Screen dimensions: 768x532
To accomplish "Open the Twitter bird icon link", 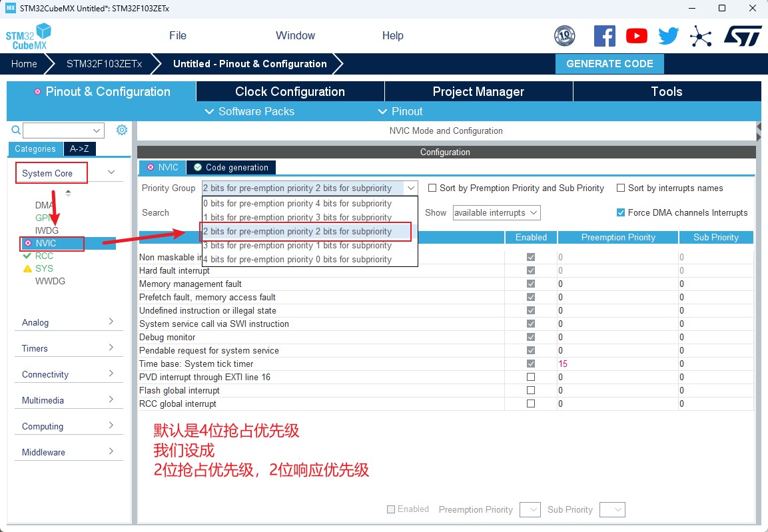I will click(x=669, y=36).
